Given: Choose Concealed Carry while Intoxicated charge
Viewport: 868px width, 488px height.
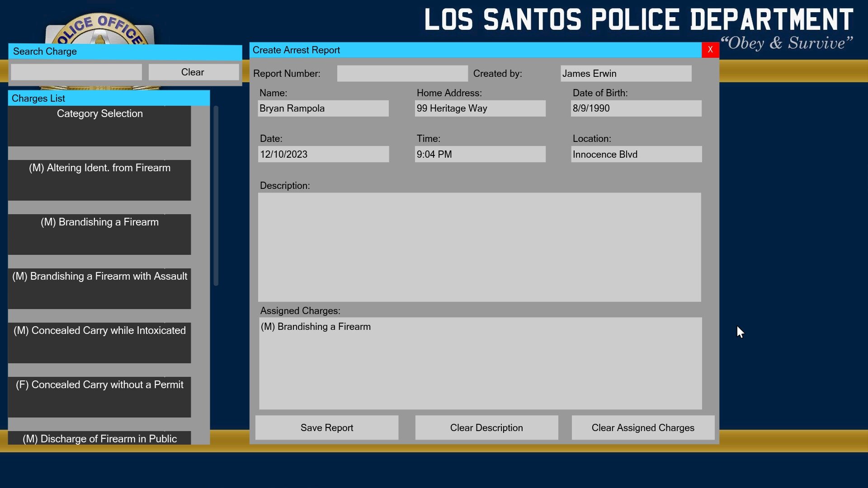Looking at the screenshot, I should [99, 343].
